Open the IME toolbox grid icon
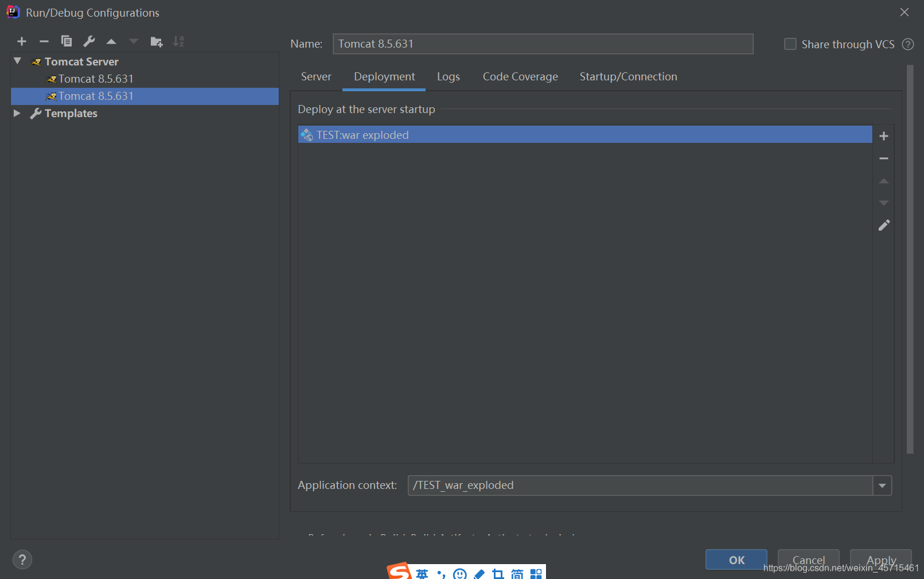The image size is (924, 579). coord(536,574)
